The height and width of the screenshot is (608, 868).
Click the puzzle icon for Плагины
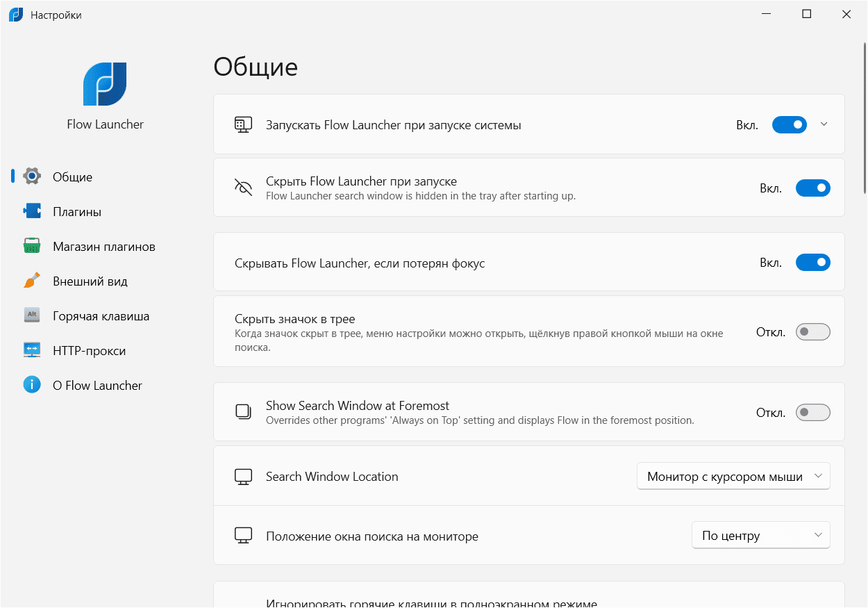click(x=32, y=211)
